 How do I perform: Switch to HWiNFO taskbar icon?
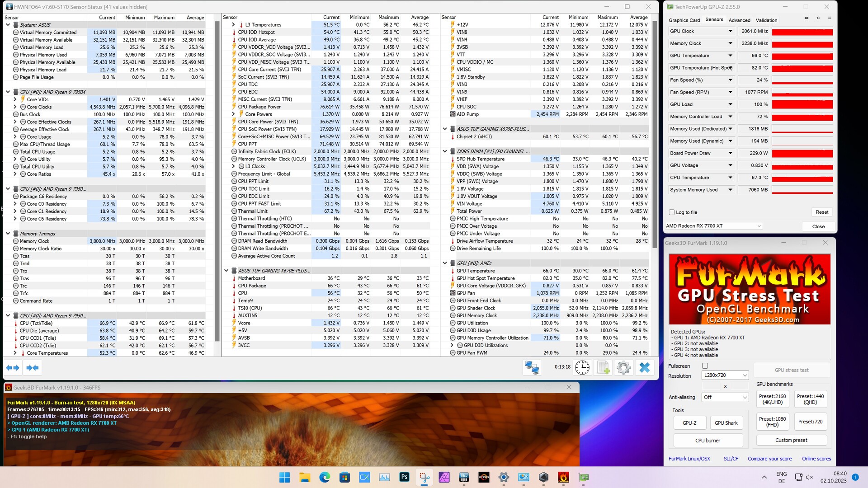point(464,477)
